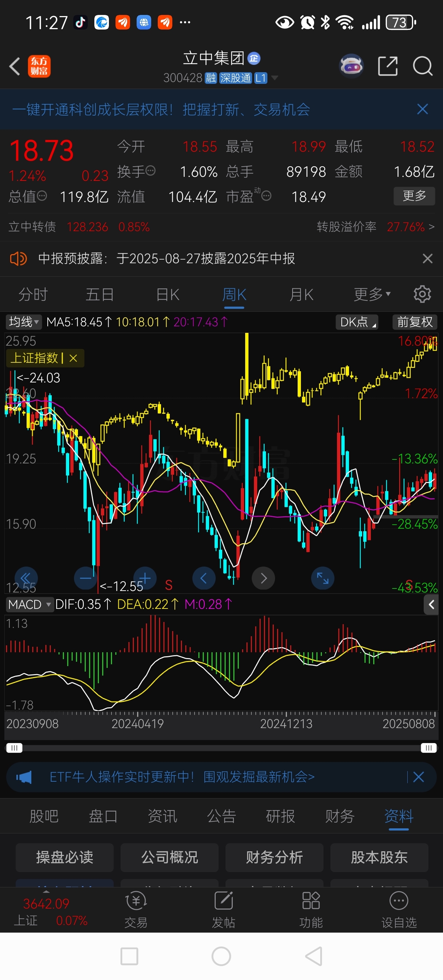443x980 pixels.
Task: Tap the L1 quote level badge
Action: tap(261, 78)
